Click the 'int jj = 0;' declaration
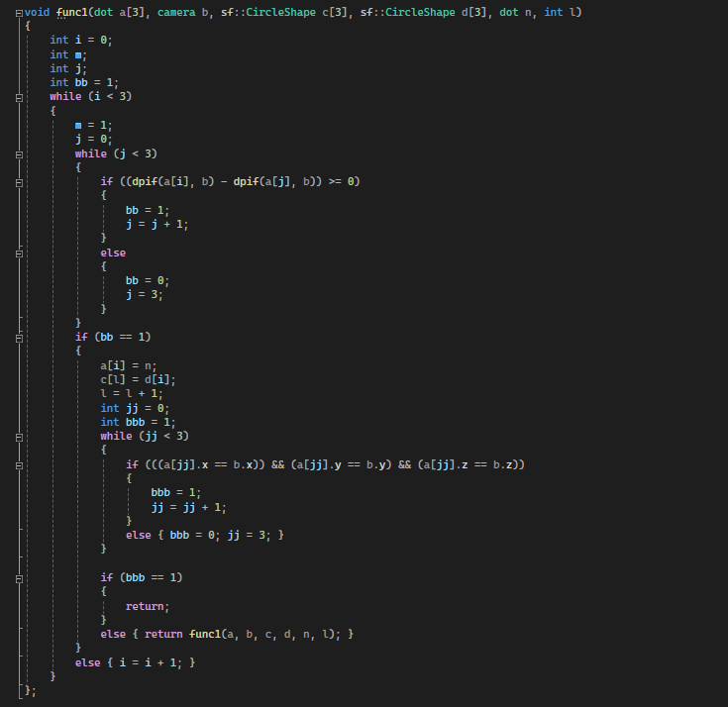The height and width of the screenshot is (707, 728). 135,409
